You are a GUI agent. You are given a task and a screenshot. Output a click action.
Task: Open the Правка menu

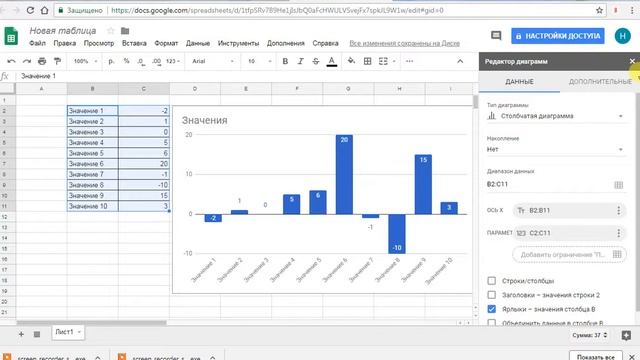point(64,43)
